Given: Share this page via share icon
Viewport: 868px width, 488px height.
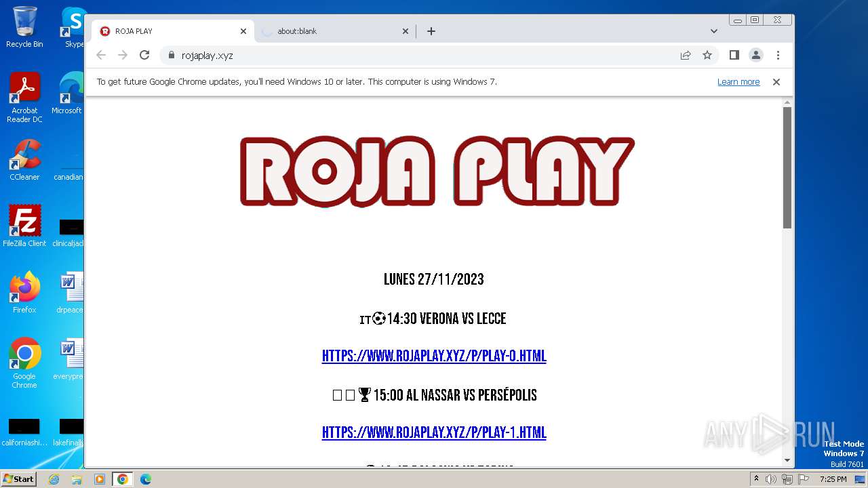Looking at the screenshot, I should tap(686, 55).
